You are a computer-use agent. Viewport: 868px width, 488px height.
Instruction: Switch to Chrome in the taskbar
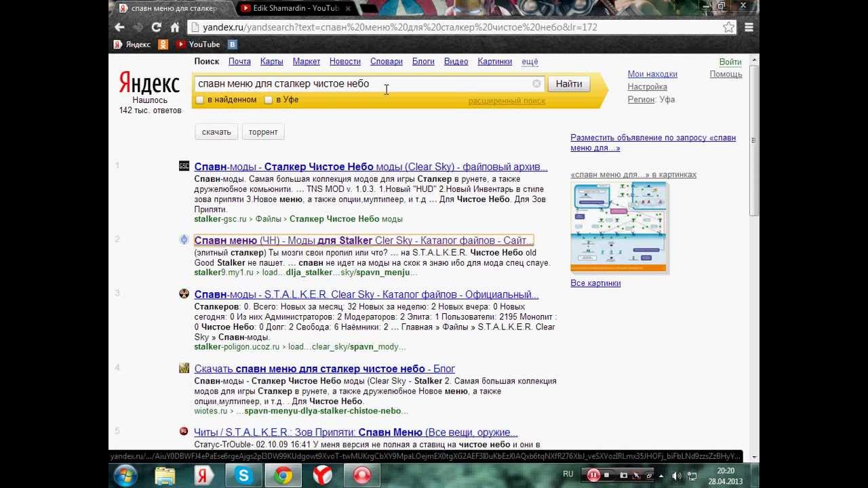(283, 476)
